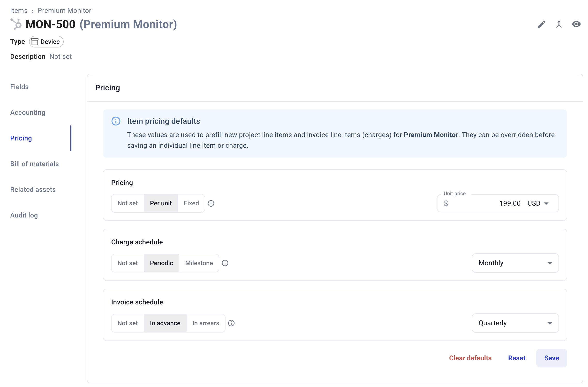This screenshot has width=588, height=387.
Task: Set Invoice schedule to Not set
Action: tap(128, 323)
